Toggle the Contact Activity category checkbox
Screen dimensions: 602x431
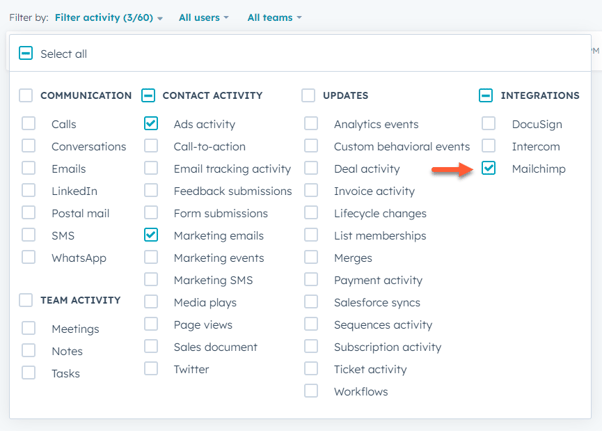click(x=148, y=96)
